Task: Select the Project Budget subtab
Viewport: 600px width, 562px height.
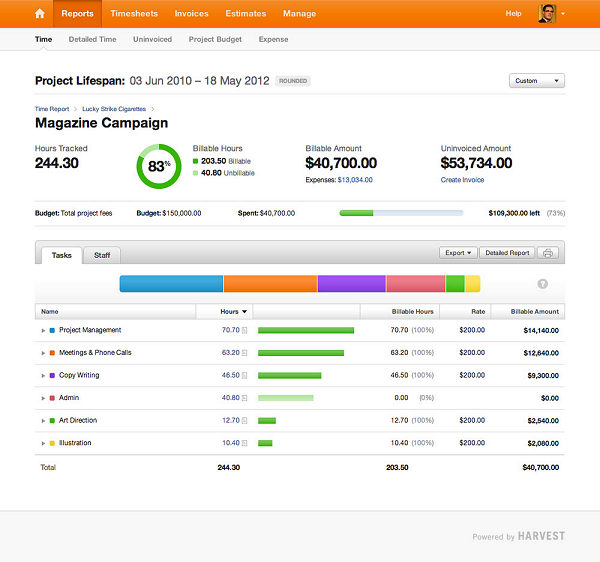Action: tap(215, 39)
